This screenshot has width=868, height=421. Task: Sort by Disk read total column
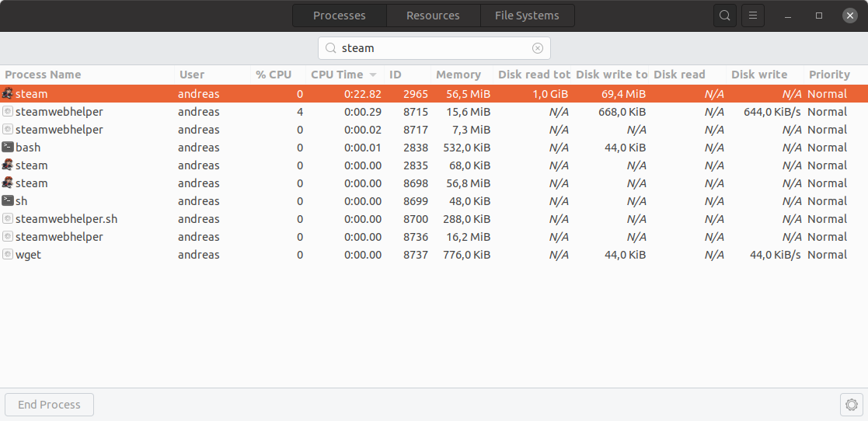click(x=532, y=75)
